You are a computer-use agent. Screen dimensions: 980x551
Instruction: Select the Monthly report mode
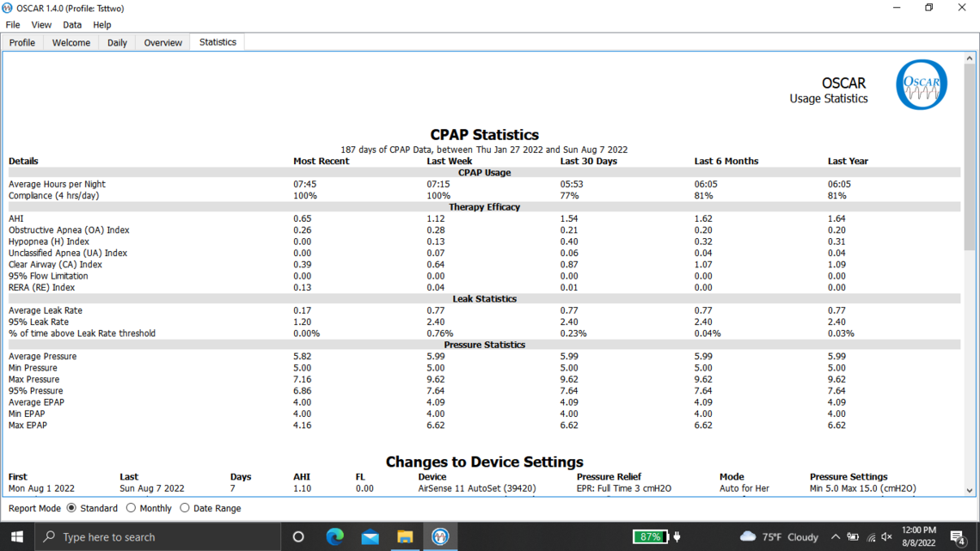[x=132, y=508]
